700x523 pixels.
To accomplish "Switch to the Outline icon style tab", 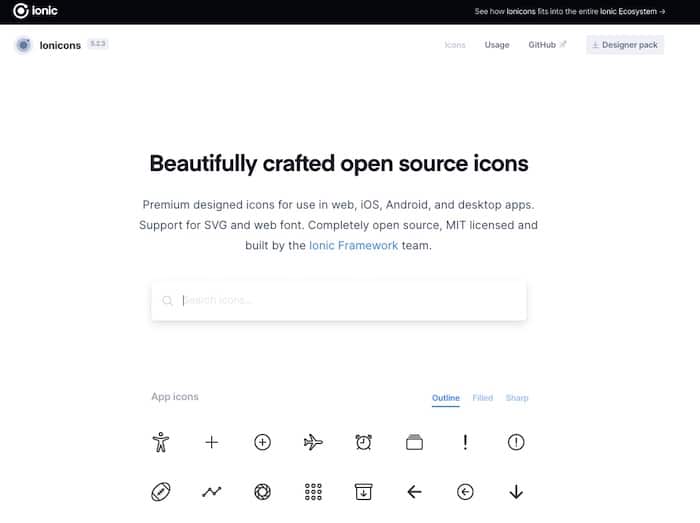I will click(446, 398).
